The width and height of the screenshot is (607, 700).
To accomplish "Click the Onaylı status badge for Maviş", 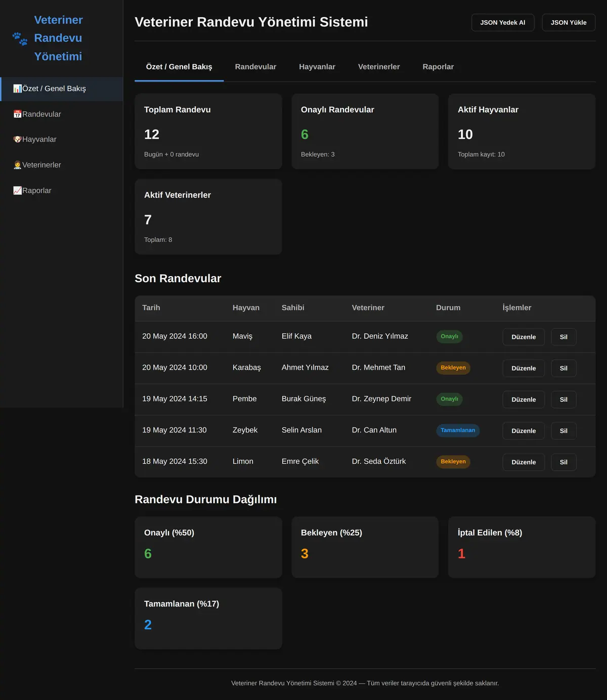I will [449, 336].
